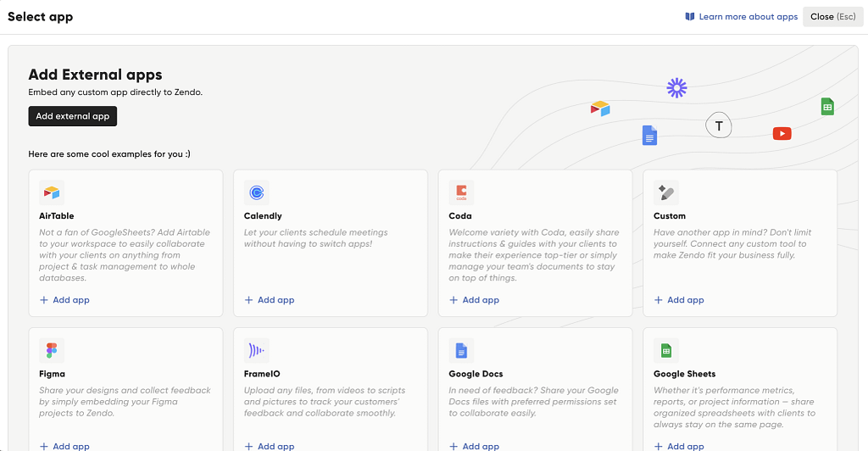The image size is (868, 451).
Task: Add the FrameIO app
Action: [270, 446]
